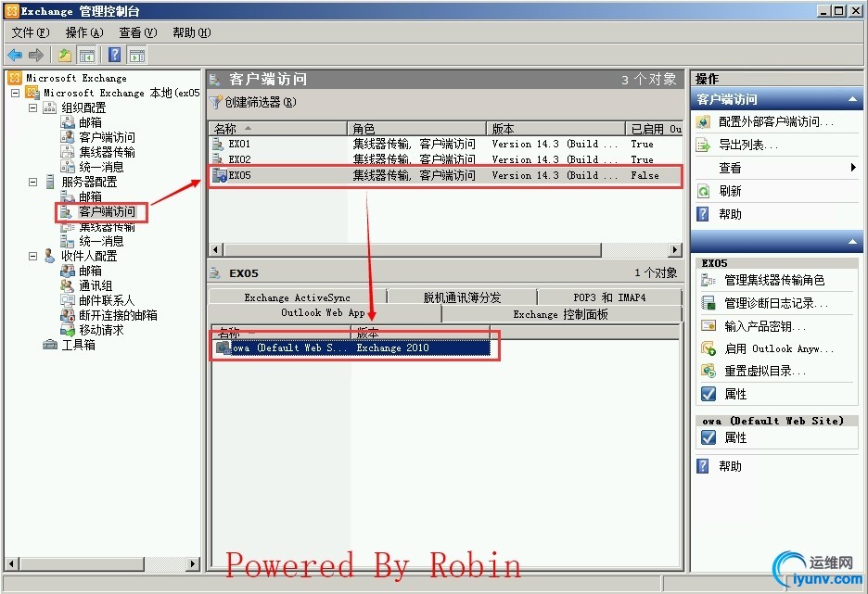Collapse the 客户端访问 actions section chevron
Viewport: 868px width, 594px height.
[x=855, y=98]
